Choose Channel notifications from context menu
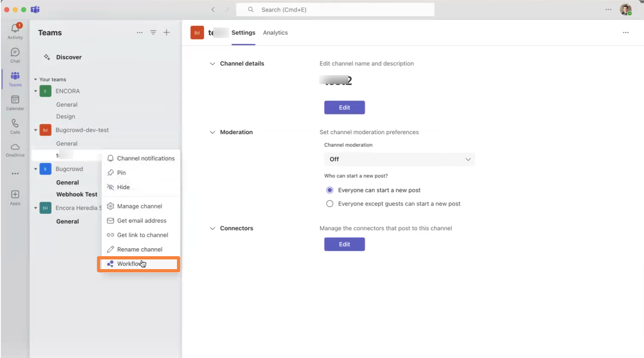The height and width of the screenshot is (358, 644). pos(141,158)
